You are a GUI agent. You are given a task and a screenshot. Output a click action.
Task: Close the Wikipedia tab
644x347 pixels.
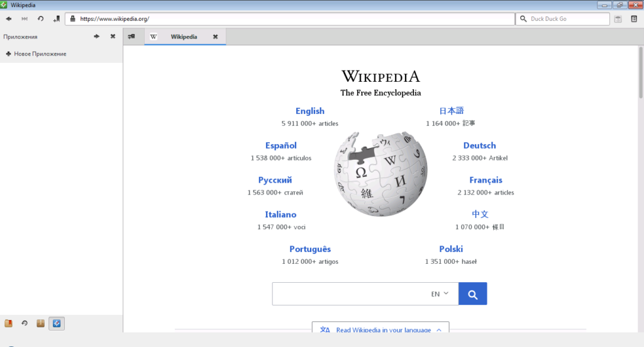215,37
